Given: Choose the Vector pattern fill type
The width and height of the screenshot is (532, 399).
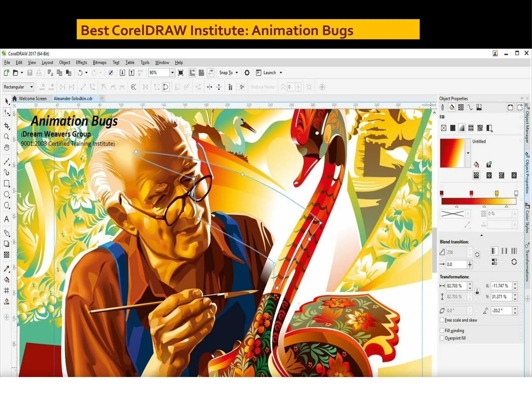Looking at the screenshot, I should click(471, 128).
